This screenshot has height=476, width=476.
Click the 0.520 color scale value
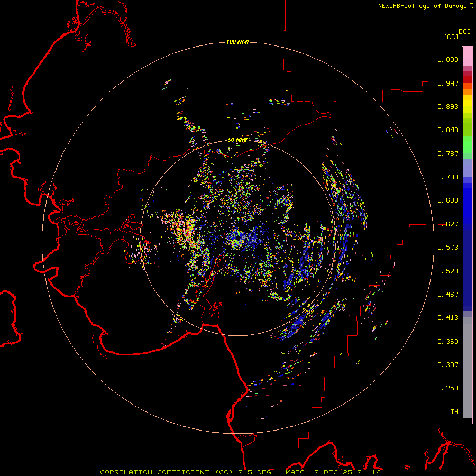[448, 271]
